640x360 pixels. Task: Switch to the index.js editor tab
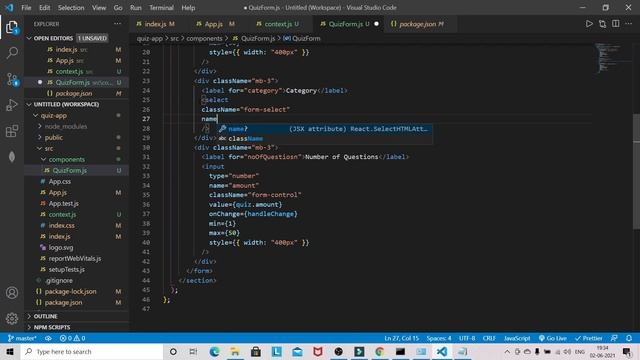point(156,24)
